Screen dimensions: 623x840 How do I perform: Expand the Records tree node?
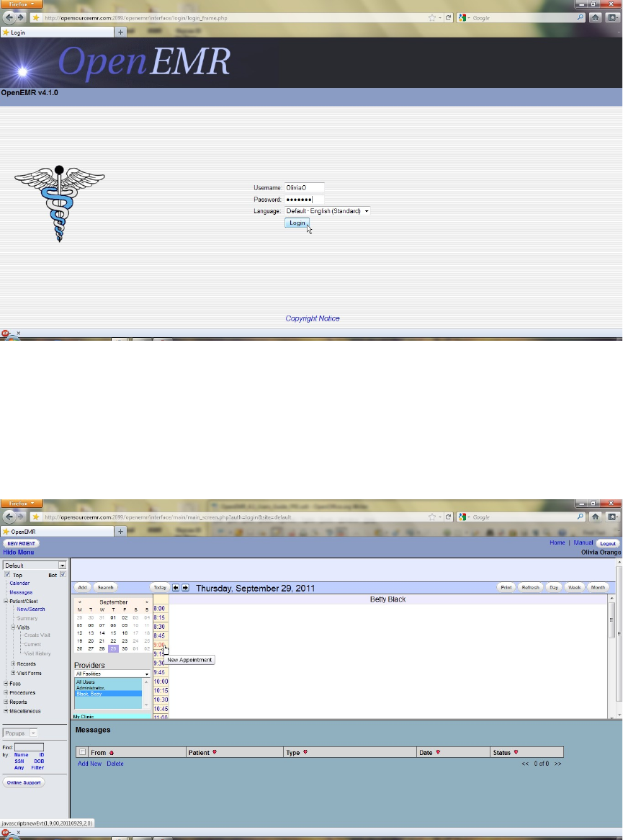click(14, 663)
